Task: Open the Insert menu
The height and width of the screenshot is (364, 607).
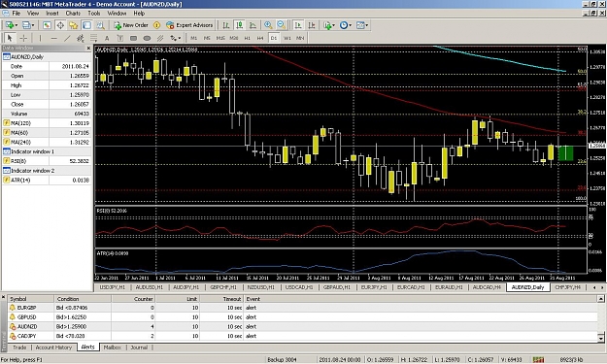Action: point(52,14)
